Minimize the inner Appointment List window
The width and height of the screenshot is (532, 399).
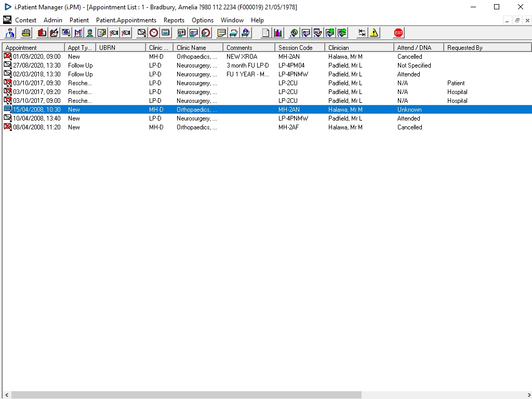[507, 20]
